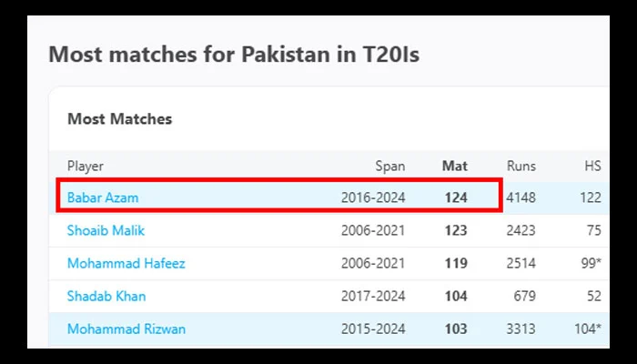Select Shadab Khan's 2017-2024 span cell
Image resolution: width=637 pixels, height=364 pixels.
[373, 296]
